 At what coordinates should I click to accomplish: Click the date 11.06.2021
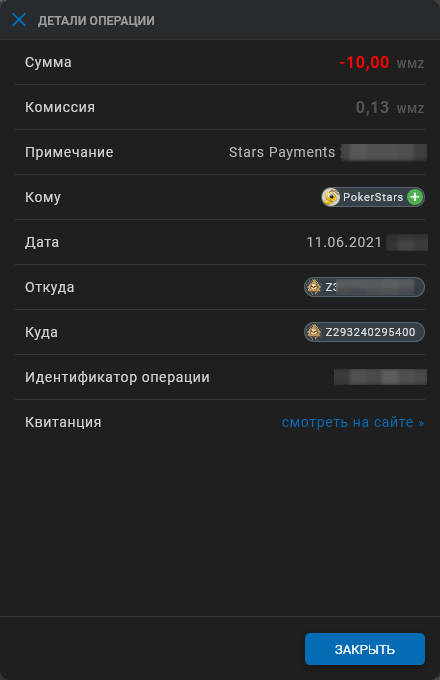344,242
